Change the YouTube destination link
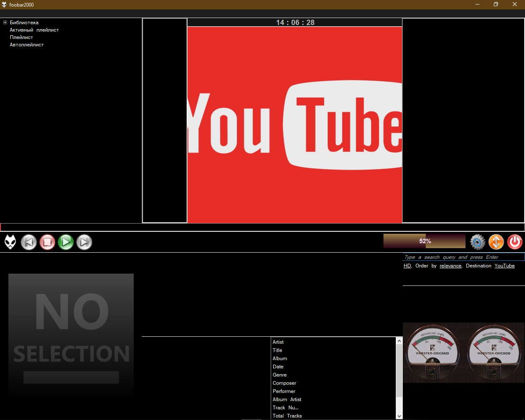This screenshot has height=420, width=525. [504, 266]
